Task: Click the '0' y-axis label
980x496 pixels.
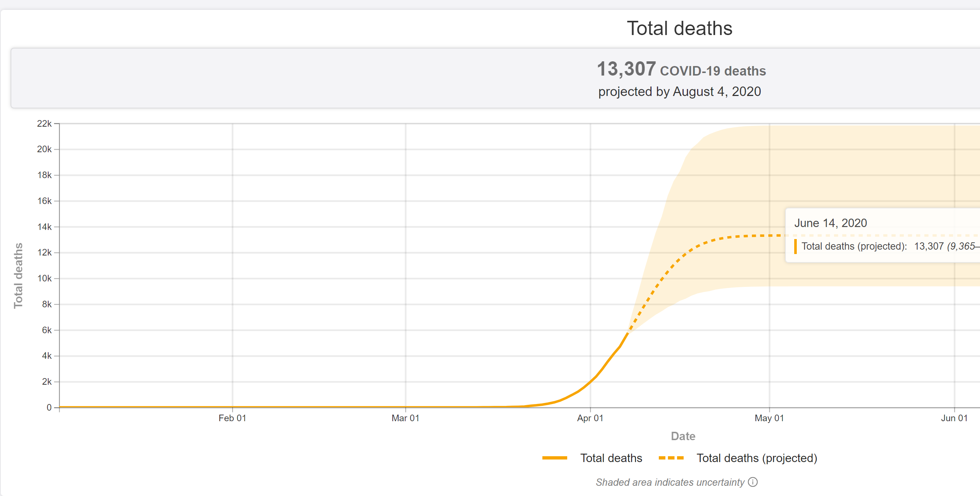Action: click(49, 407)
